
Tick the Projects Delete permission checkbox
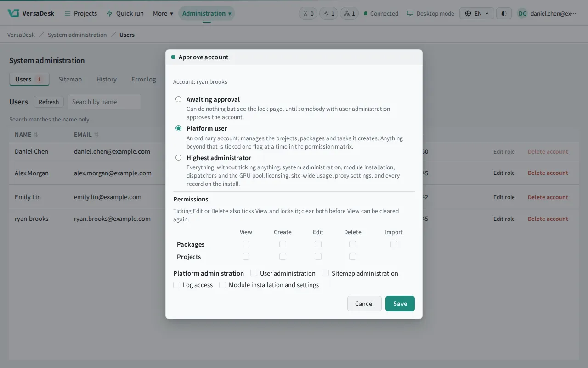point(352,256)
